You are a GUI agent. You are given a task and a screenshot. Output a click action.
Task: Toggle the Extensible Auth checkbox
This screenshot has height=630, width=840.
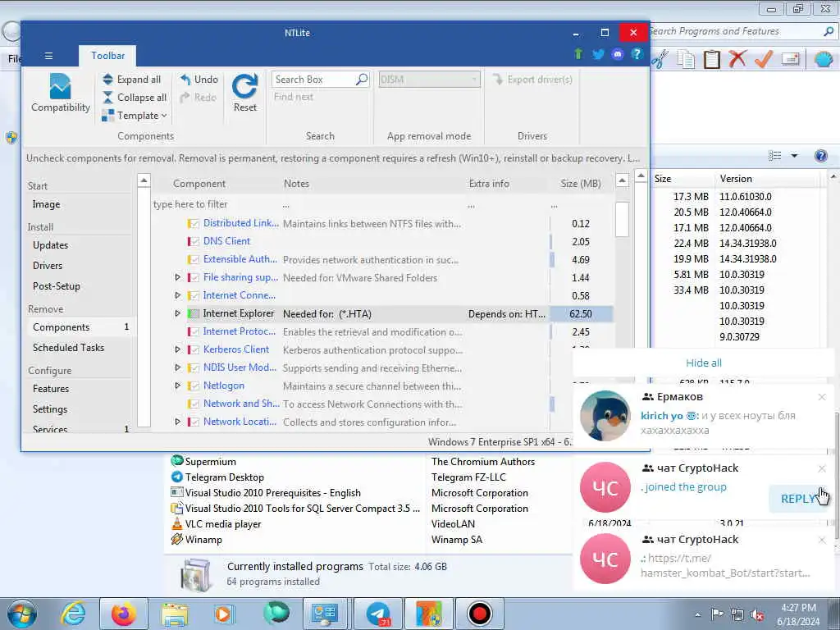194,260
